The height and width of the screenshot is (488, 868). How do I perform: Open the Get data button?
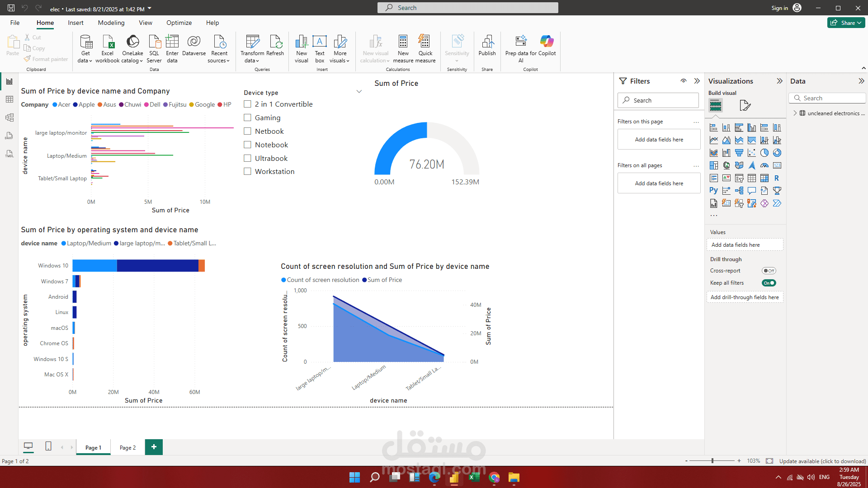click(85, 48)
